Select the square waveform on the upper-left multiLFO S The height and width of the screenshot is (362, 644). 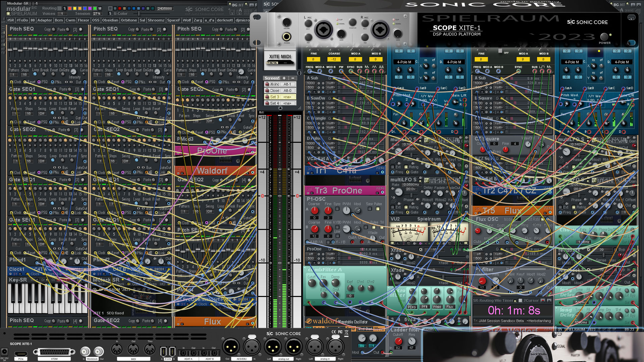pyautogui.click(x=433, y=140)
